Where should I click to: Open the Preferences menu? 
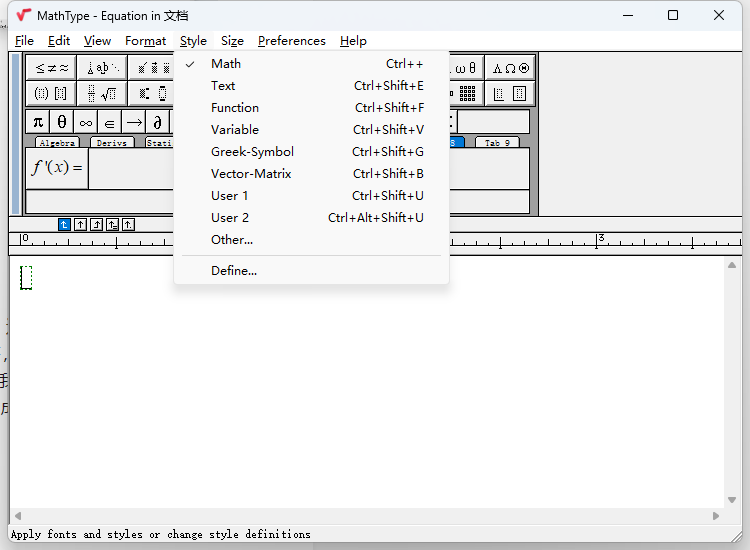pos(292,41)
